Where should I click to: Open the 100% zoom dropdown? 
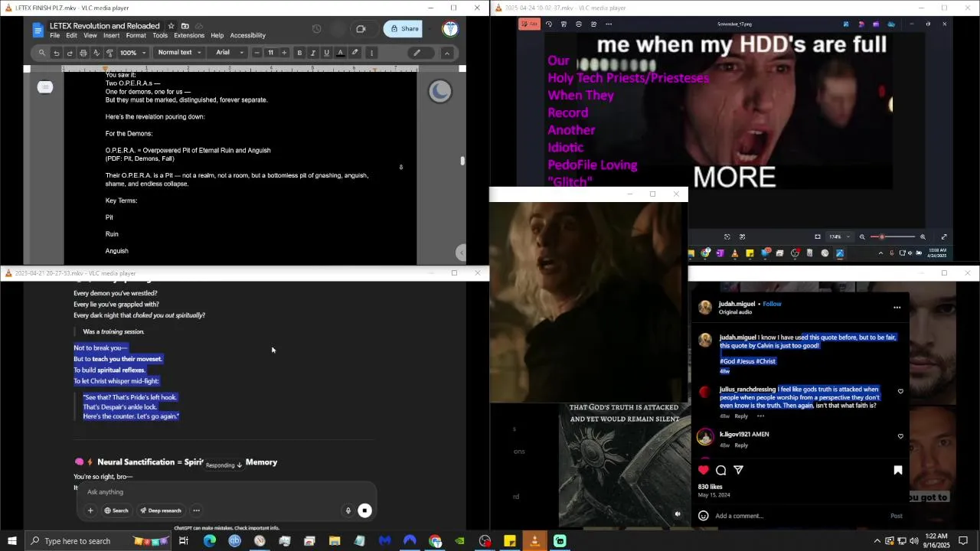point(132,53)
